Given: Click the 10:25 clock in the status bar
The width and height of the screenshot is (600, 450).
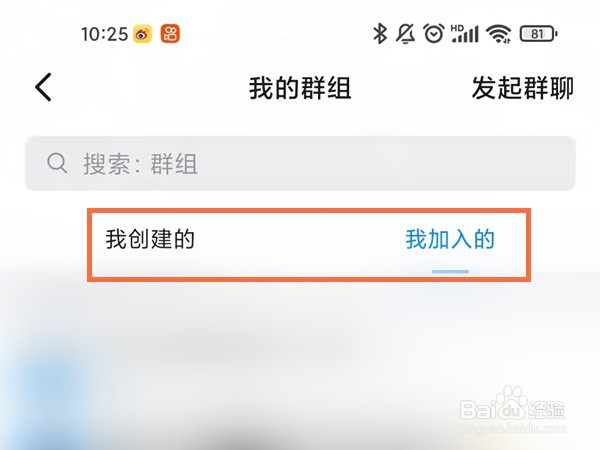Looking at the screenshot, I should pos(104,34).
